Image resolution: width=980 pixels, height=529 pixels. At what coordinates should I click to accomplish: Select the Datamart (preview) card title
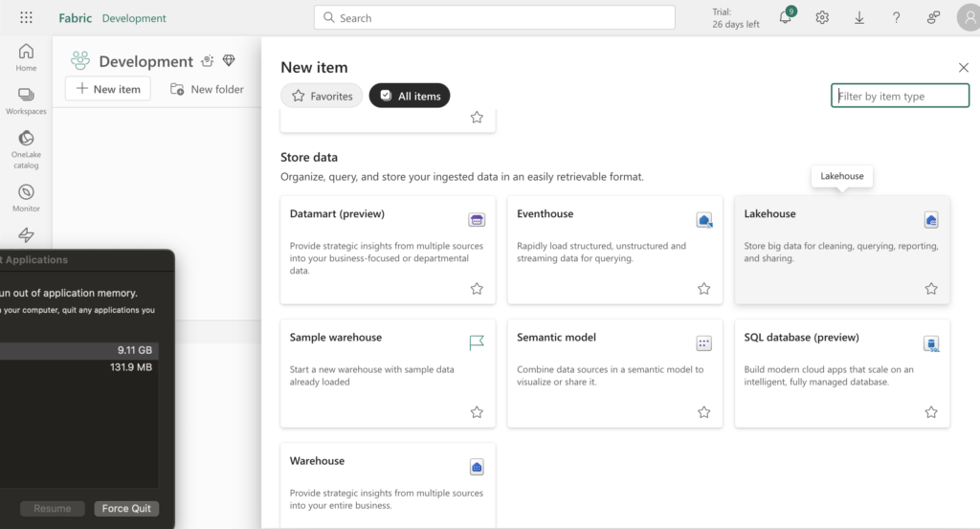337,213
